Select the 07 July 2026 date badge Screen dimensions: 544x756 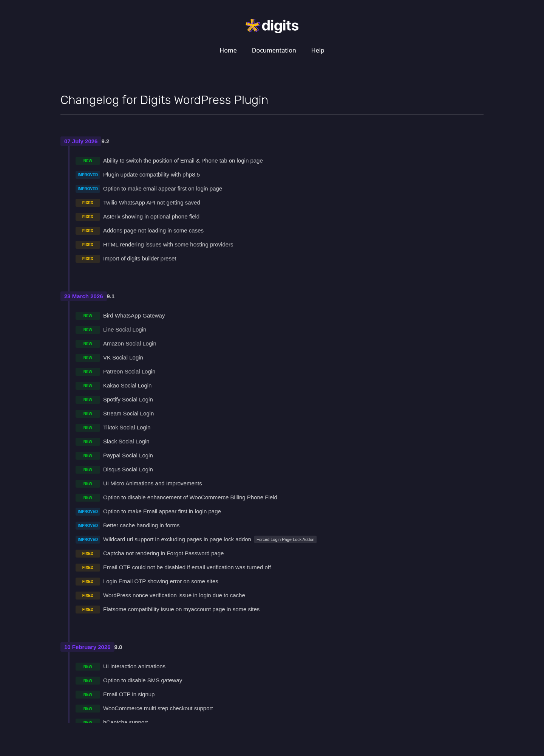pyautogui.click(x=81, y=141)
